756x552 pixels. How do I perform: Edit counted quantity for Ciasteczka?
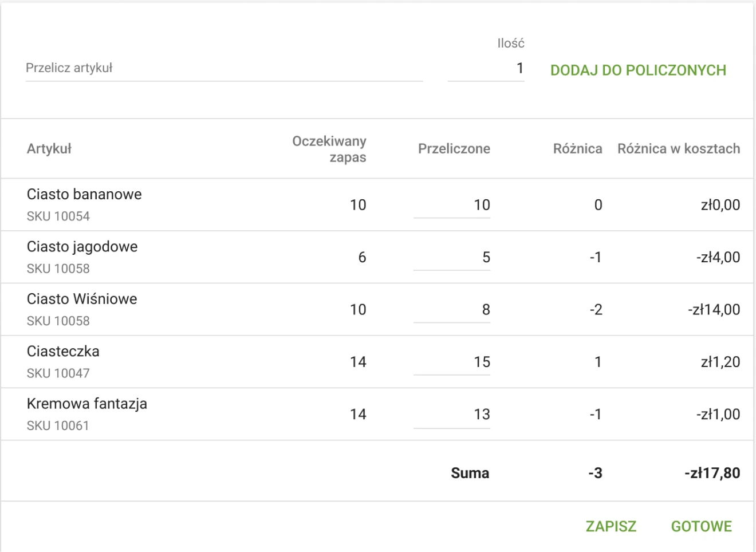click(452, 362)
